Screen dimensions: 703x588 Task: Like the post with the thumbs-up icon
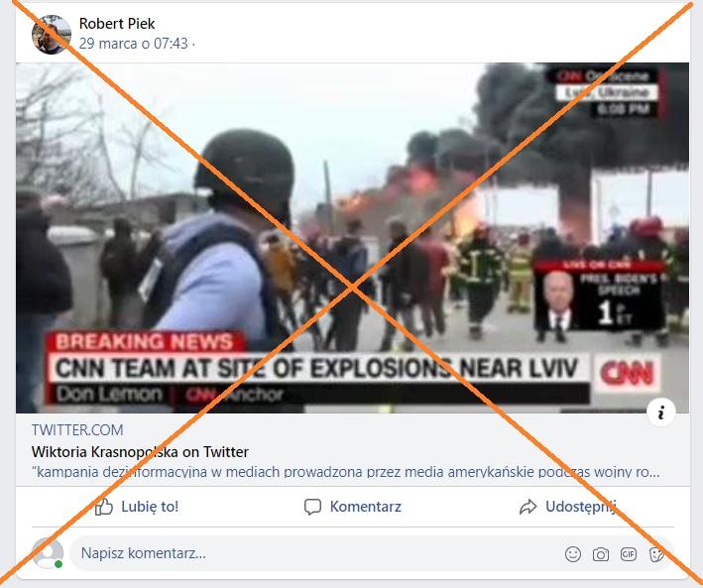103,507
